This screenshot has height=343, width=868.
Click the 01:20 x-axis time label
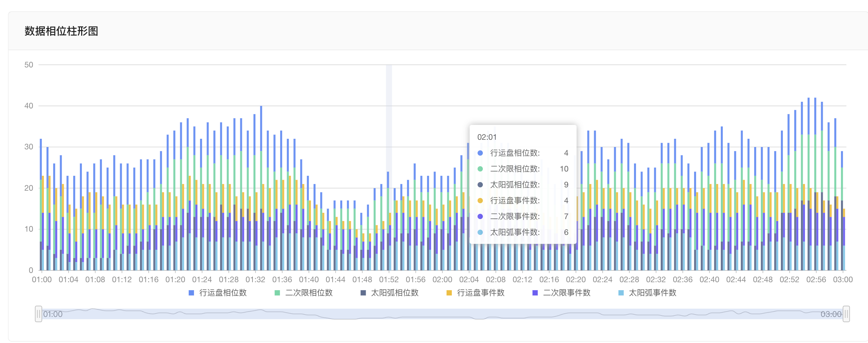coord(175,280)
